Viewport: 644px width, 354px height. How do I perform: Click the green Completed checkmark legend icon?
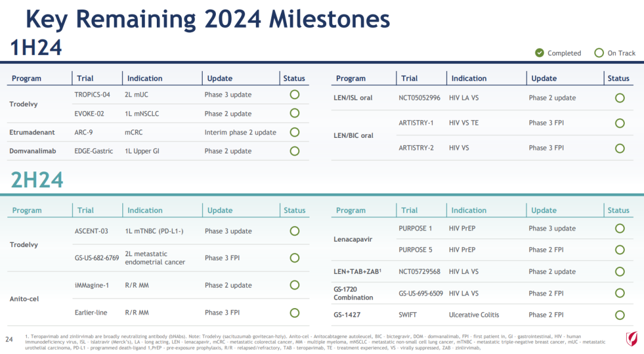click(x=540, y=53)
